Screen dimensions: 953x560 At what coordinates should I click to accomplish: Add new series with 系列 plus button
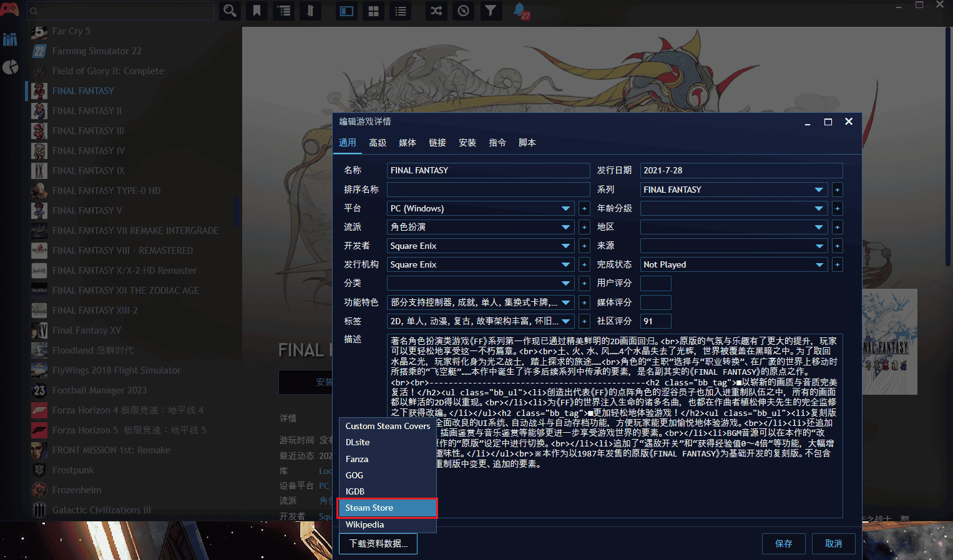(x=837, y=190)
